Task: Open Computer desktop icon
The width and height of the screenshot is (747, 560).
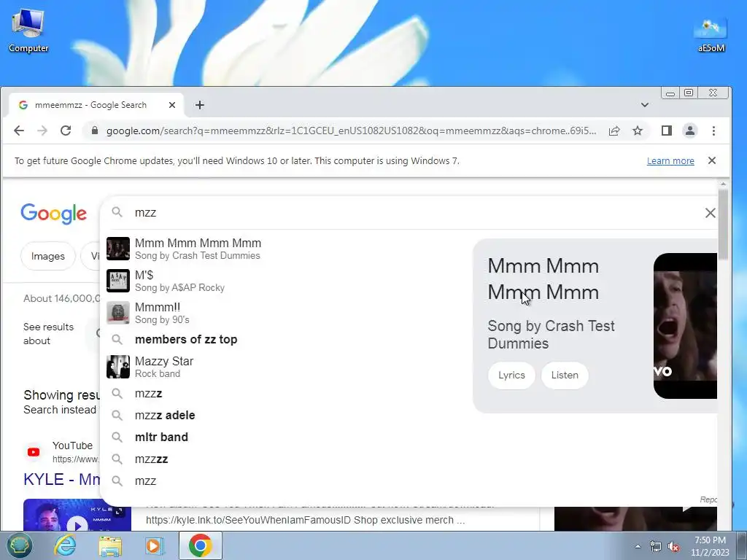Action: pos(28,30)
